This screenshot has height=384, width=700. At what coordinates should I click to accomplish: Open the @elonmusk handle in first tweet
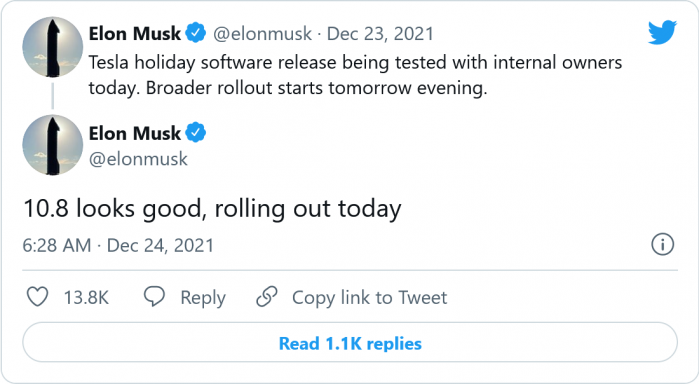click(262, 34)
